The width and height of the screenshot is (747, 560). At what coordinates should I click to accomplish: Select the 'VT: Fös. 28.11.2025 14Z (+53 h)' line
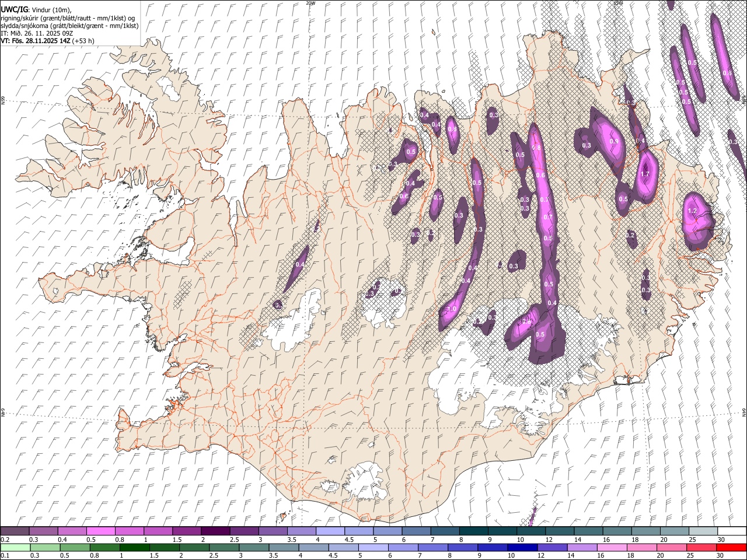(x=47, y=41)
